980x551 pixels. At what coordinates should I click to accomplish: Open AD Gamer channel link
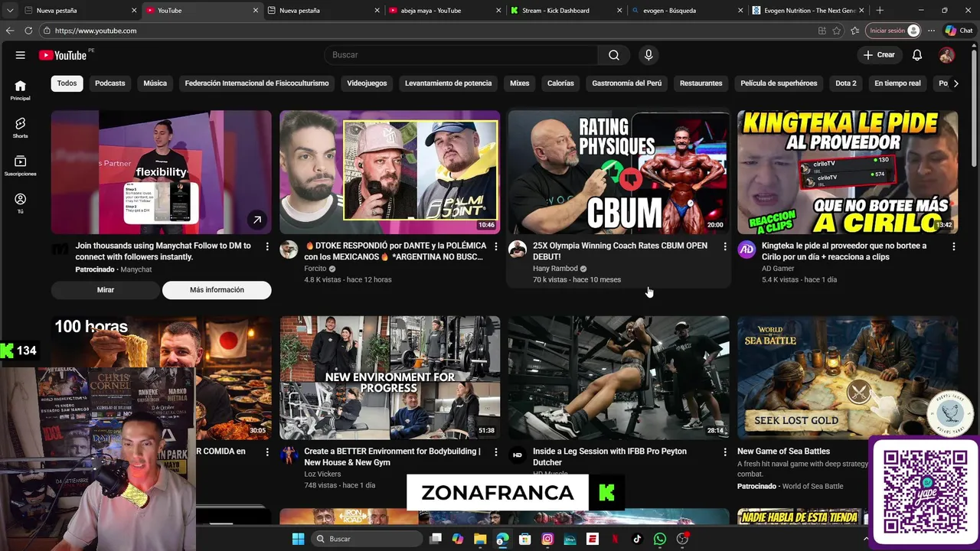click(778, 269)
